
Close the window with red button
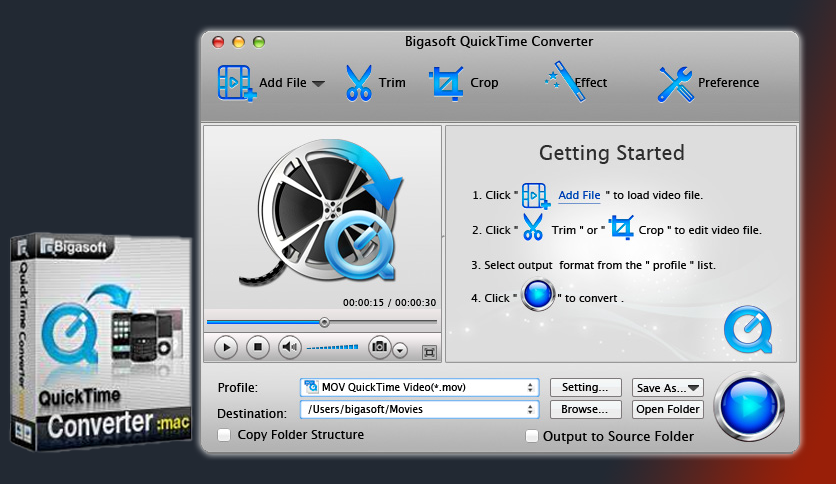[x=218, y=42]
